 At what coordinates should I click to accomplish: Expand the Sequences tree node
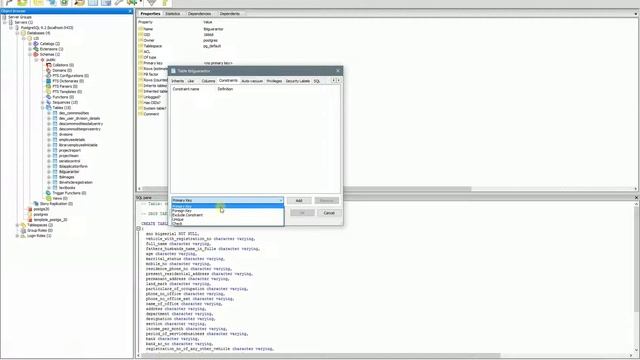[x=42, y=102]
